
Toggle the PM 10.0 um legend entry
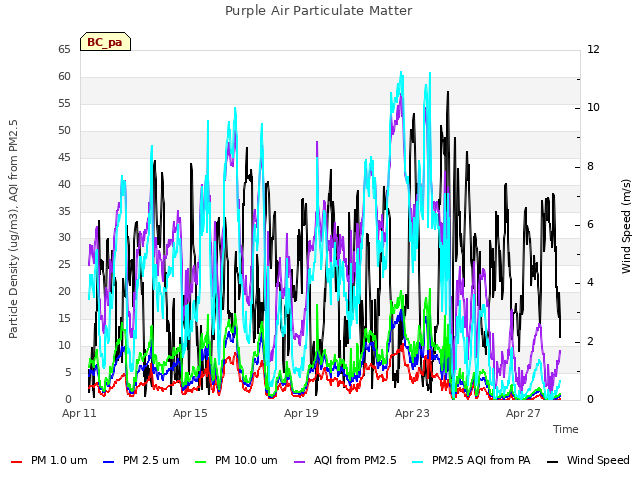point(236,461)
